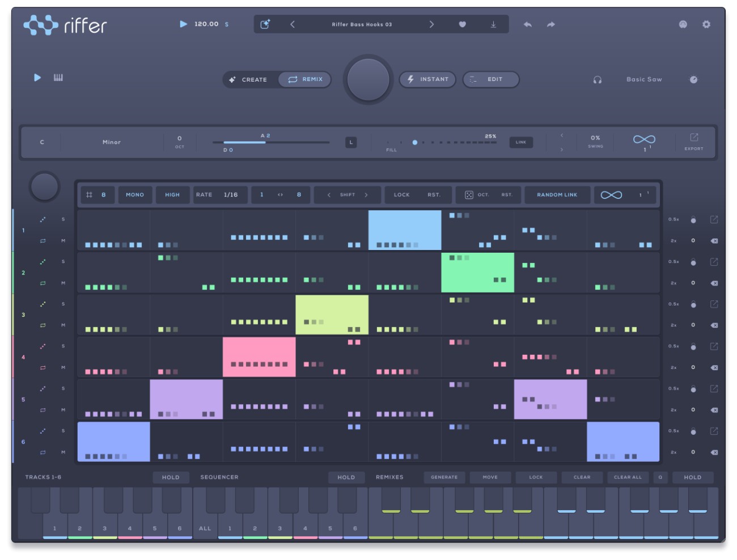This screenshot has height=560, width=737.
Task: Go to the next preset with the right chevron
Action: coord(431,24)
